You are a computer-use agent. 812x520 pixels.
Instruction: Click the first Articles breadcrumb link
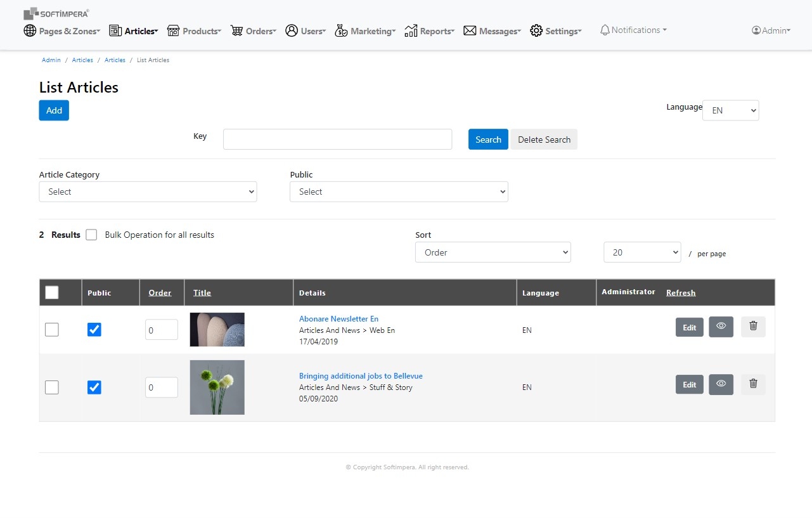point(82,60)
